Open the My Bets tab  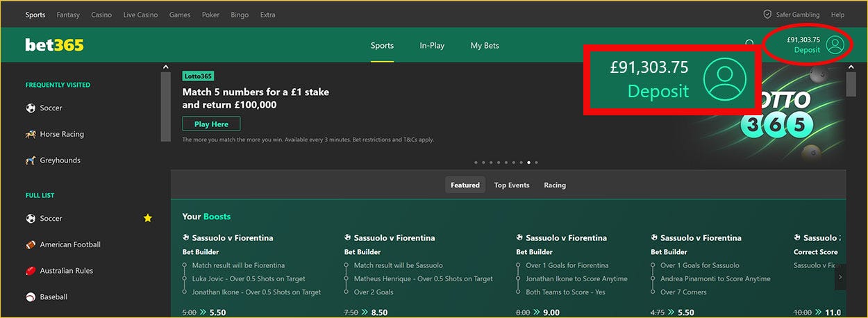pyautogui.click(x=485, y=46)
